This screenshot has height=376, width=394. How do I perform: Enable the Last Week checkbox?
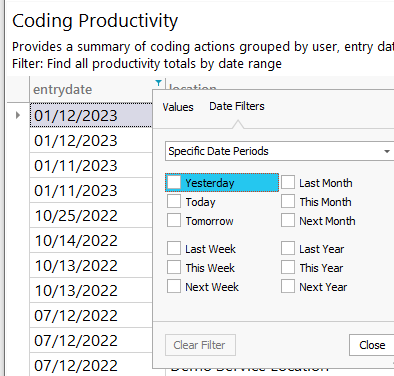pyautogui.click(x=174, y=248)
